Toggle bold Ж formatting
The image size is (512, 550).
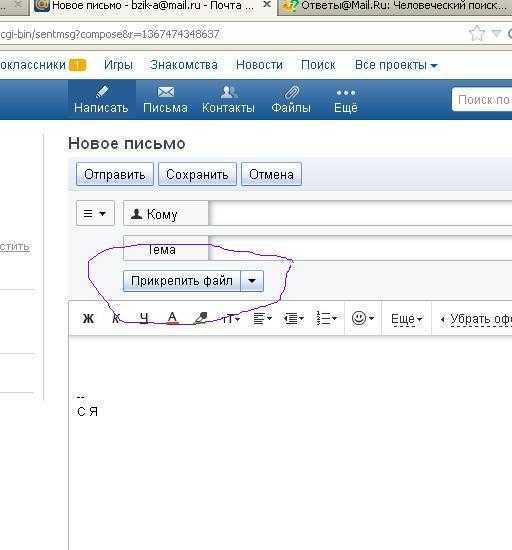(88, 318)
